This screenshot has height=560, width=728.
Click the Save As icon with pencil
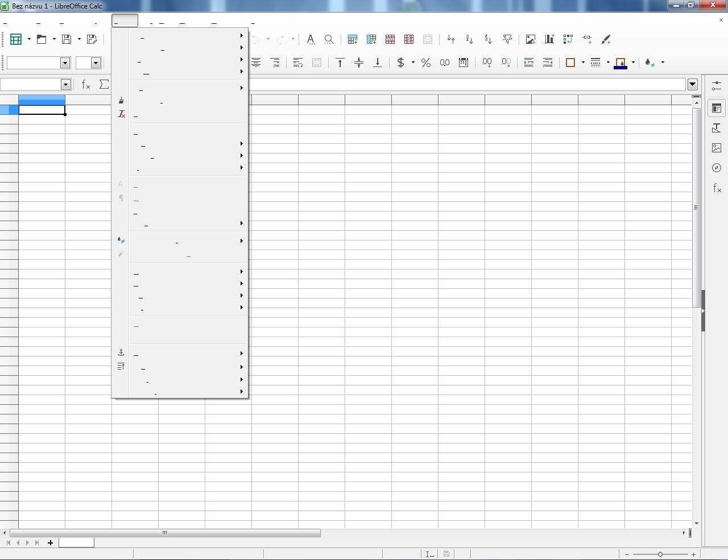point(92,39)
